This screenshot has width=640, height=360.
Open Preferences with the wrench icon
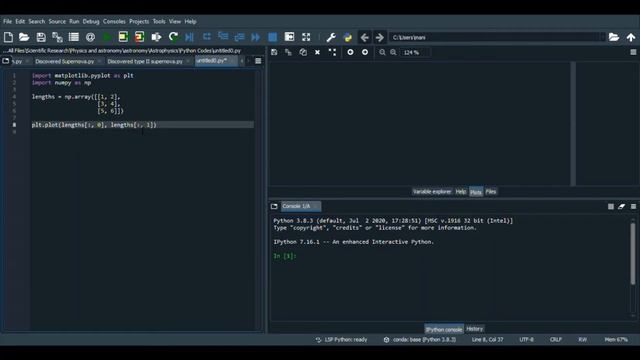click(331, 37)
